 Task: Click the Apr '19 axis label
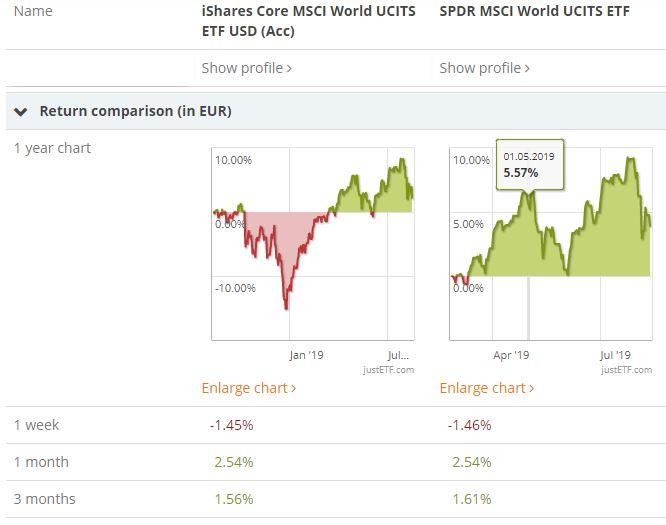tap(512, 354)
